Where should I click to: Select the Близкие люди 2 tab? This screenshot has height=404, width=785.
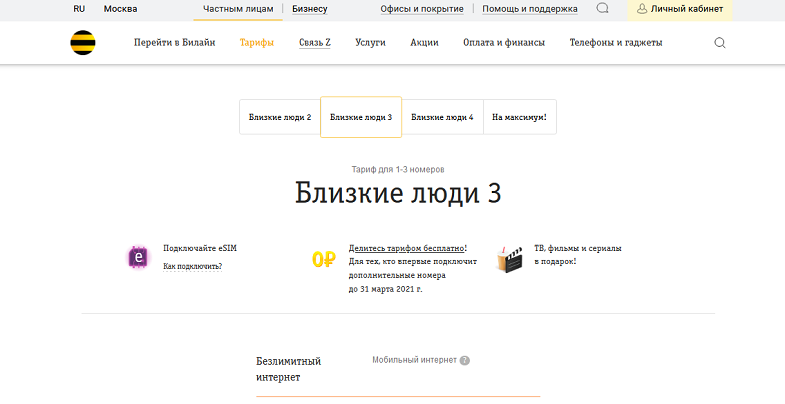(280, 117)
